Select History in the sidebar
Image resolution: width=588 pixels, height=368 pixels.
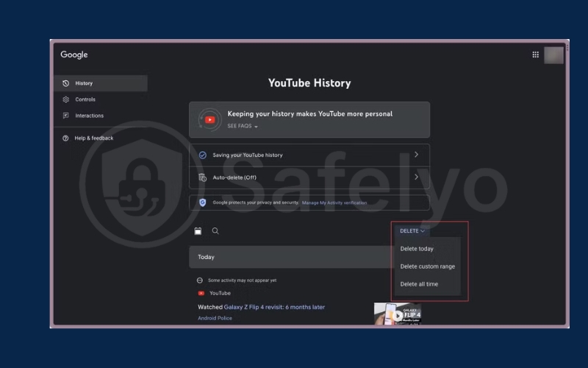(x=101, y=83)
